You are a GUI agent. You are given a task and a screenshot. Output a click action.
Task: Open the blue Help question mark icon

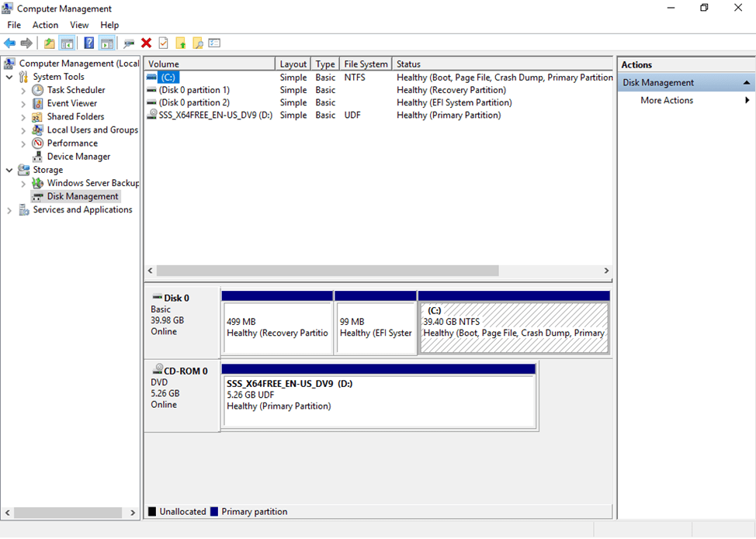pyautogui.click(x=89, y=43)
